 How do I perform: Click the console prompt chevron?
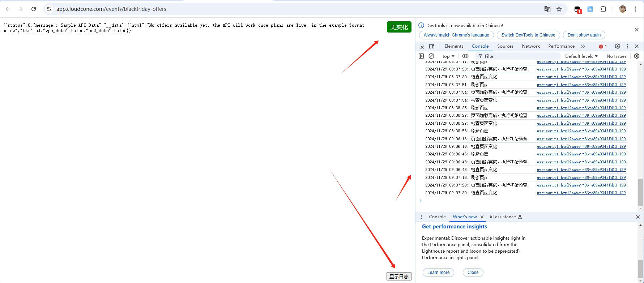(421, 201)
